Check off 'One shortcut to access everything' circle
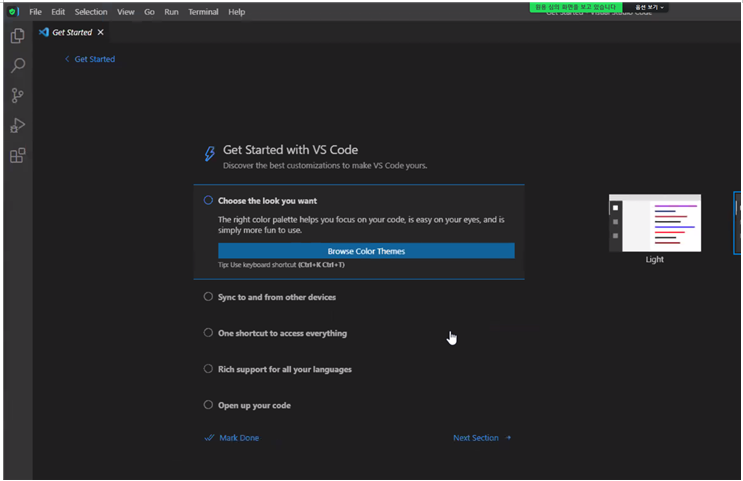Image resolution: width=743 pixels, height=481 pixels. click(x=208, y=333)
